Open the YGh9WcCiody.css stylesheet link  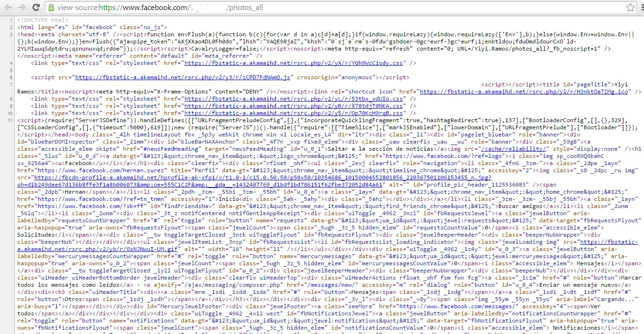point(294,63)
